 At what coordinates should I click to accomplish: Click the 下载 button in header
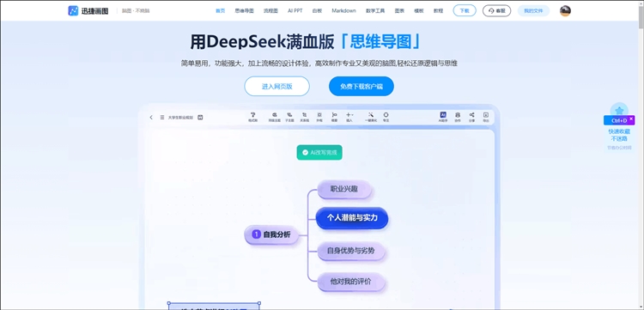pyautogui.click(x=465, y=11)
